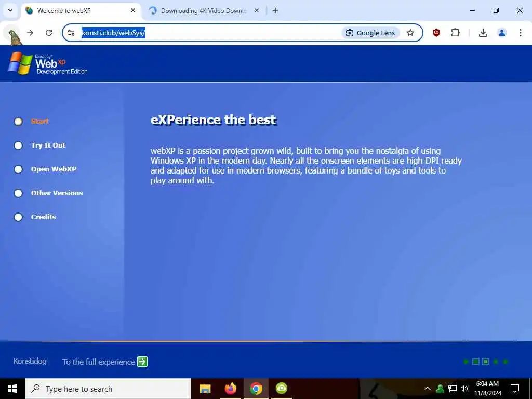Go forward in browser history
The width and height of the screenshot is (532, 399).
30,33
